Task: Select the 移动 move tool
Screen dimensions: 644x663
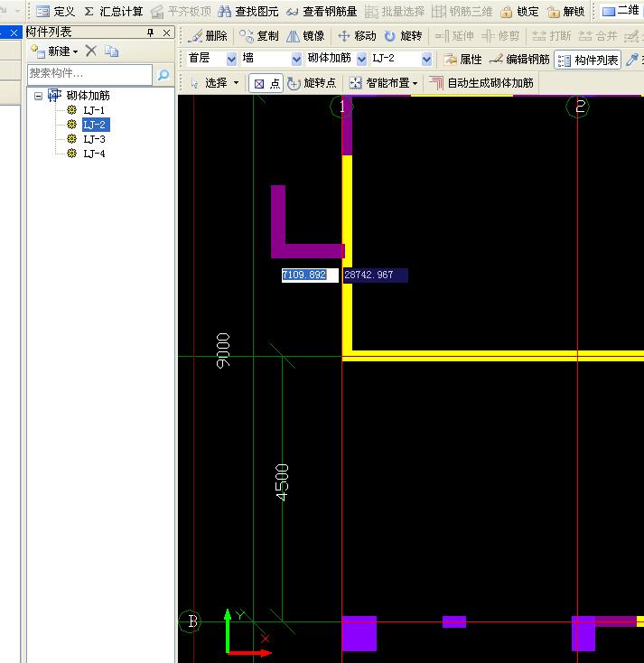Action: coord(356,36)
